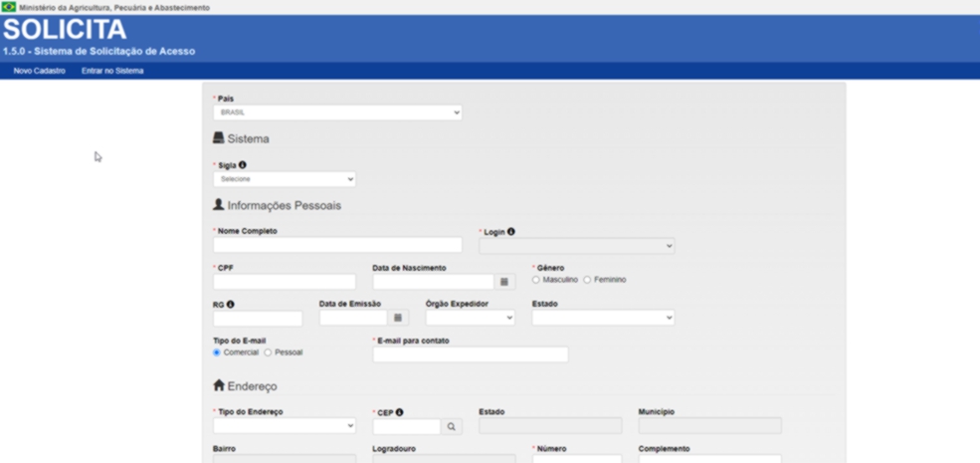The height and width of the screenshot is (463, 980).
Task: Focus the RG input field
Action: [258, 319]
